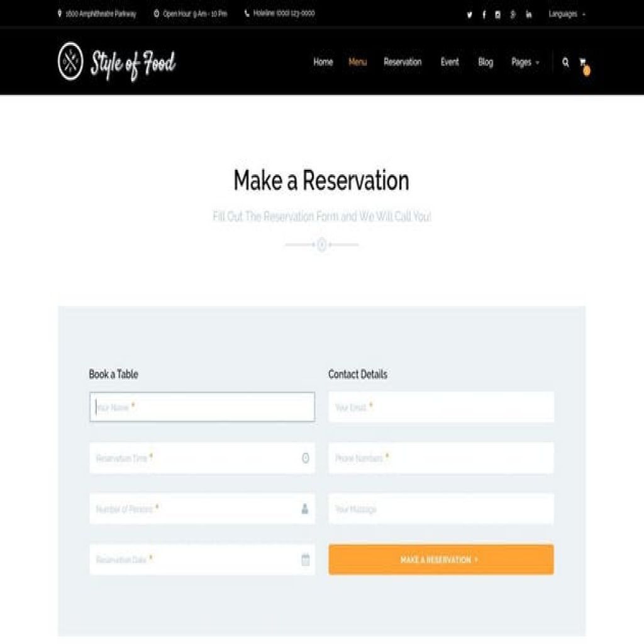
Task: Click the Style of Food logo
Action: [116, 62]
